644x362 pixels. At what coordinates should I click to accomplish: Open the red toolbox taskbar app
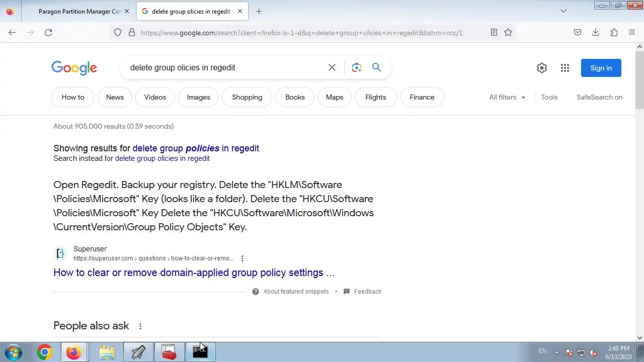(x=169, y=352)
